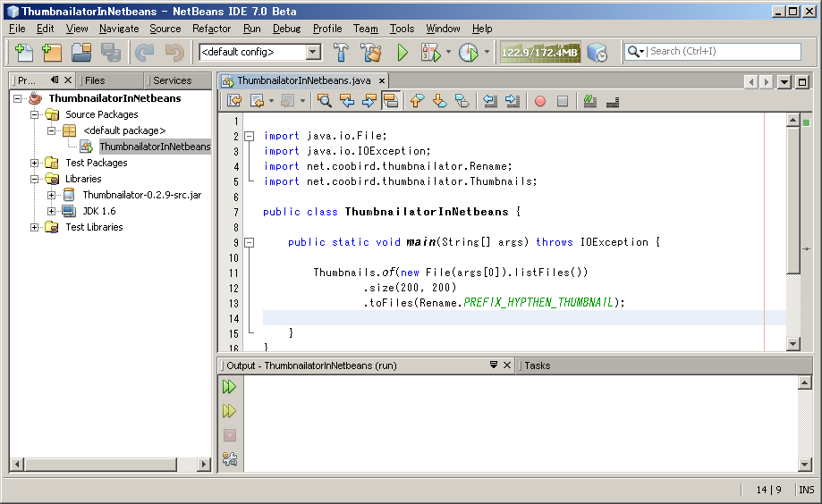Open the Team menu
The width and height of the screenshot is (822, 504).
tap(366, 29)
